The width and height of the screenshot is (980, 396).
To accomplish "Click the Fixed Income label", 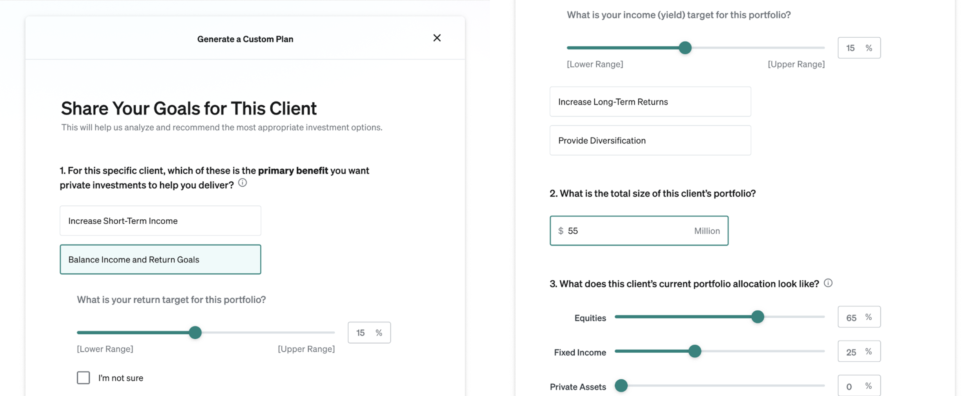I will (580, 352).
